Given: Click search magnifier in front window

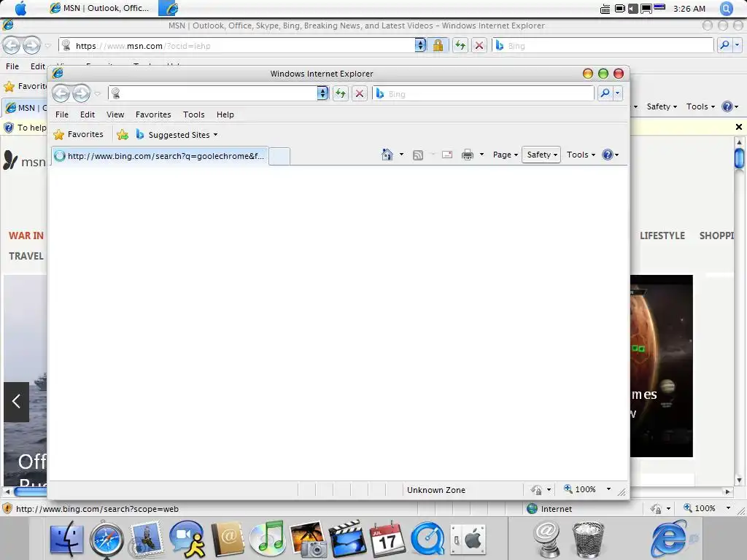Looking at the screenshot, I should 605,93.
